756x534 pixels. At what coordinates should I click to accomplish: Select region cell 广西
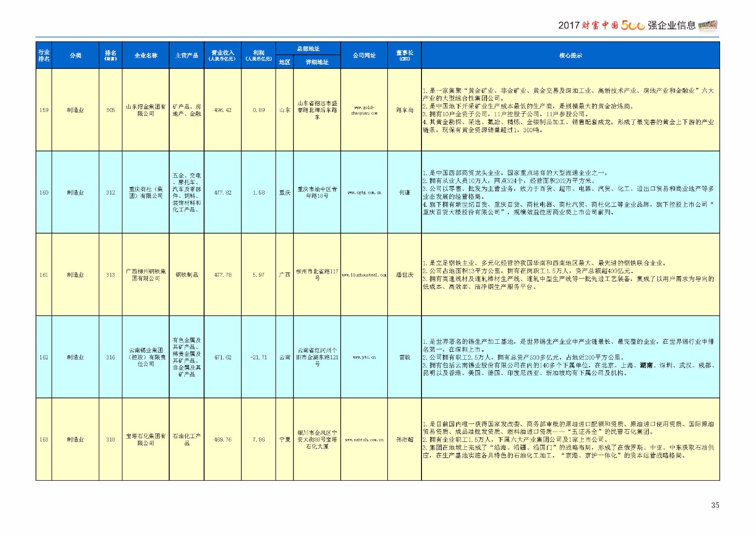coord(284,275)
